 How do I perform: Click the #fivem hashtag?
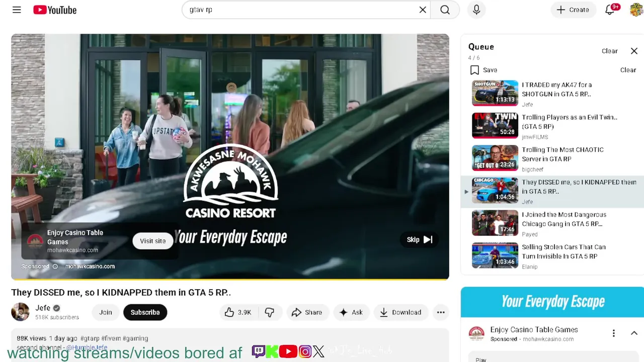point(111,338)
